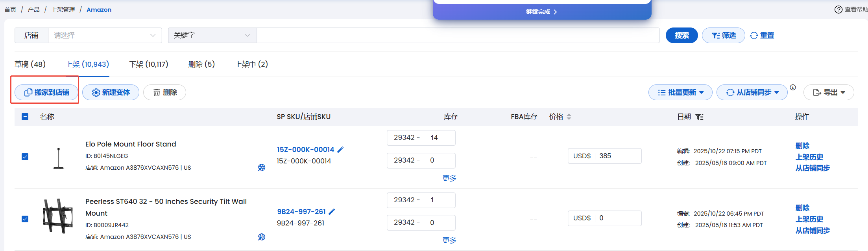
Task: Open the 店铺 store selection dropdown
Action: 105,35
